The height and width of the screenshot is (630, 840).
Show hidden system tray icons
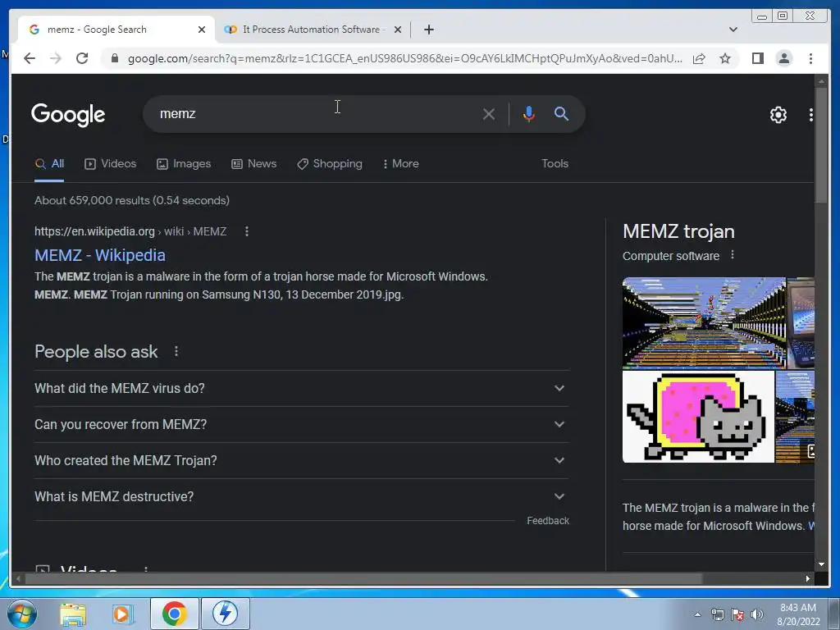click(x=697, y=614)
